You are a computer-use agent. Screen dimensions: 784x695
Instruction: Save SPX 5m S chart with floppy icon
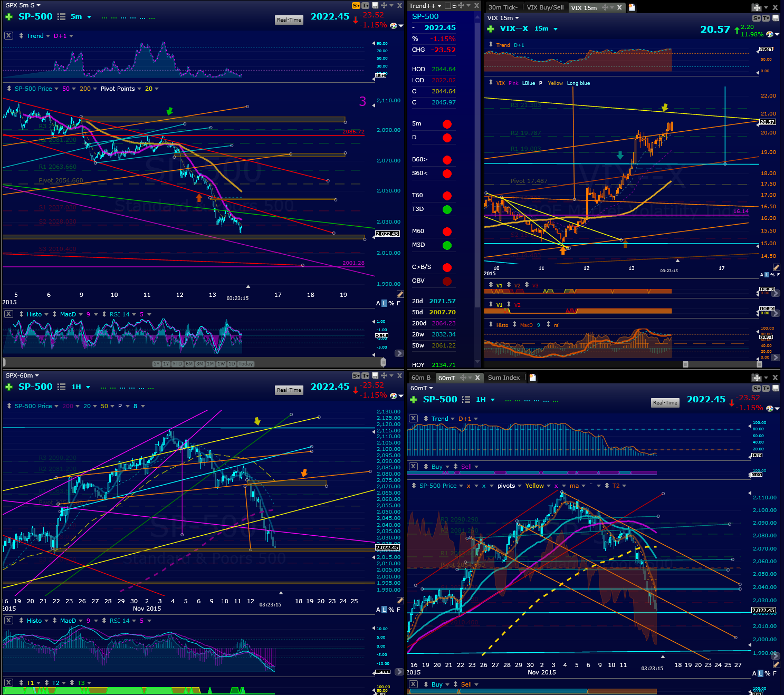click(x=375, y=5)
